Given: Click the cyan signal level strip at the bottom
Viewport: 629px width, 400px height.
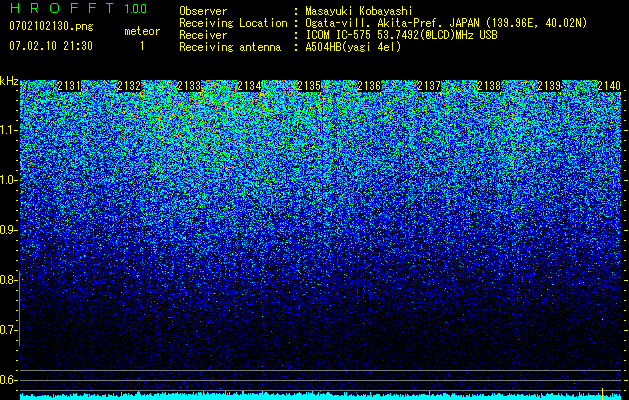Looking at the screenshot, I should pyautogui.click(x=321, y=396).
